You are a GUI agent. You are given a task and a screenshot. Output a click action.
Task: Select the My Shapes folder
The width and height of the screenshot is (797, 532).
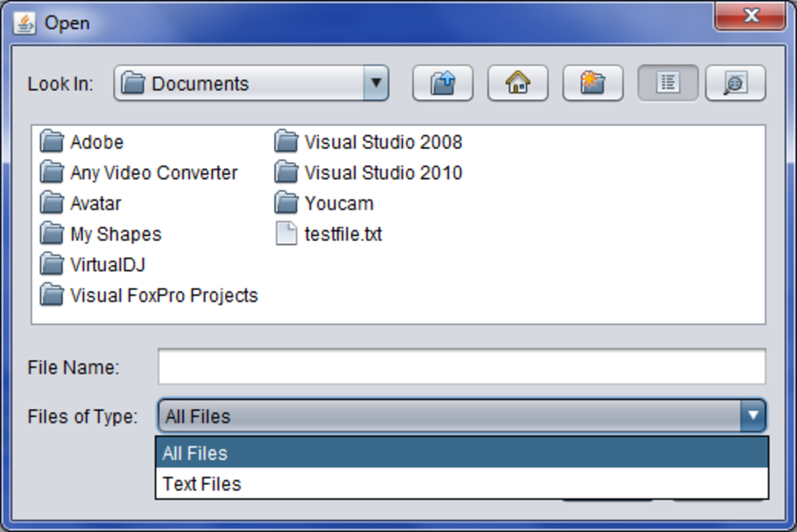(116, 234)
